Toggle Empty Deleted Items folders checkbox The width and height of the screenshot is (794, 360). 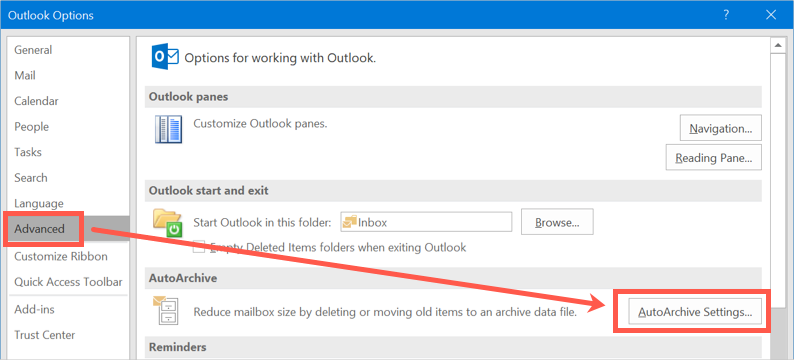click(200, 248)
